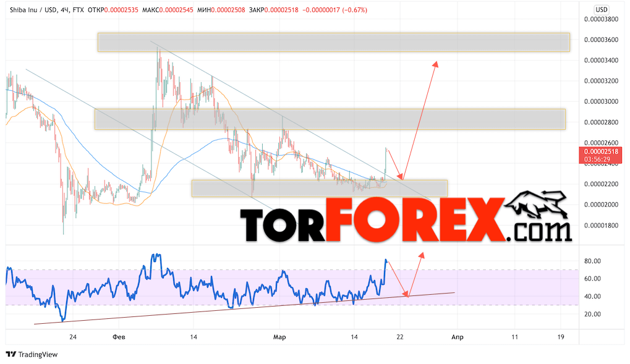Click the 19 date label on time axis
Image resolution: width=630 pixels, height=364 pixels.
tap(561, 337)
